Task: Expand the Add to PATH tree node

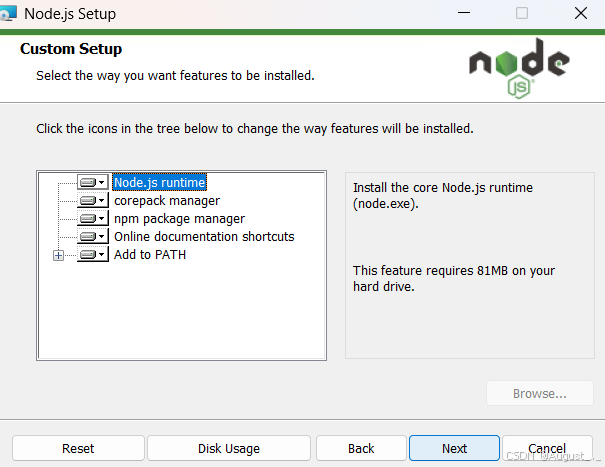Action: coord(58,255)
